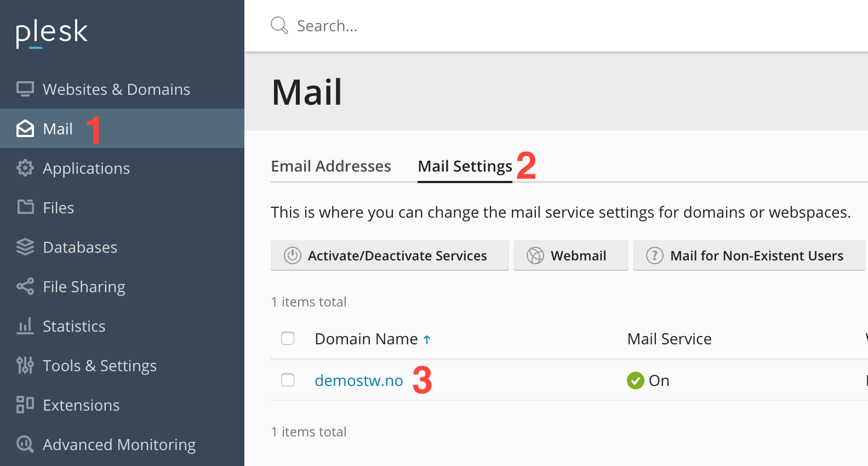The image size is (868, 466).
Task: Check the box for demostw.no row
Action: click(x=288, y=380)
